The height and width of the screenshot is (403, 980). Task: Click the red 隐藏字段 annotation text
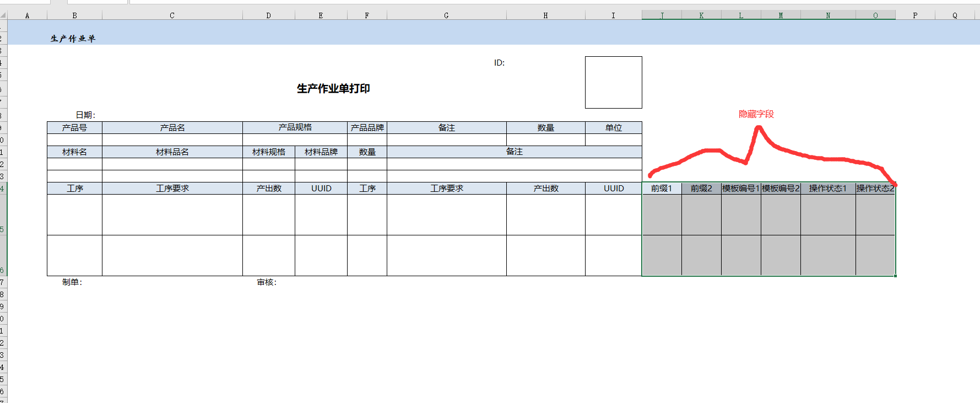756,114
